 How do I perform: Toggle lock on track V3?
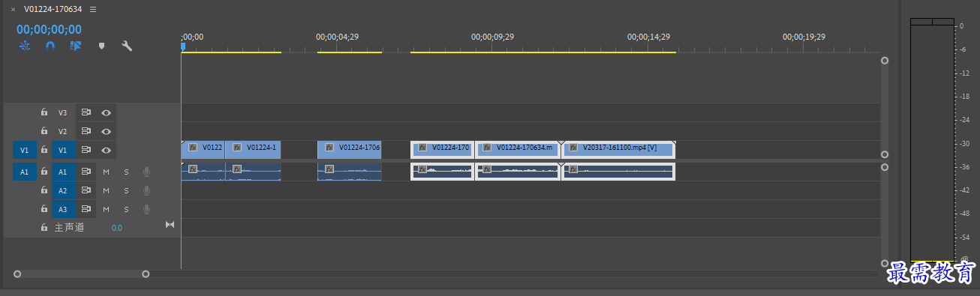click(x=44, y=112)
